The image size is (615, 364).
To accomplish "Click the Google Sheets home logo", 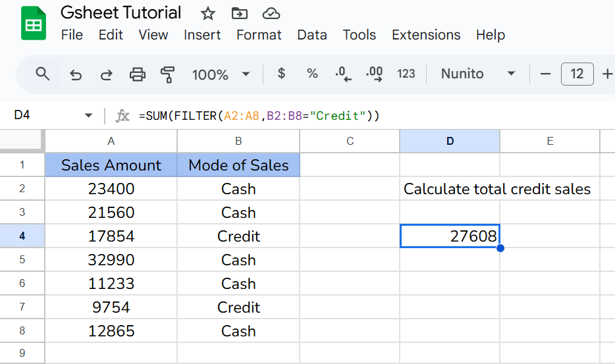I will pyautogui.click(x=34, y=24).
